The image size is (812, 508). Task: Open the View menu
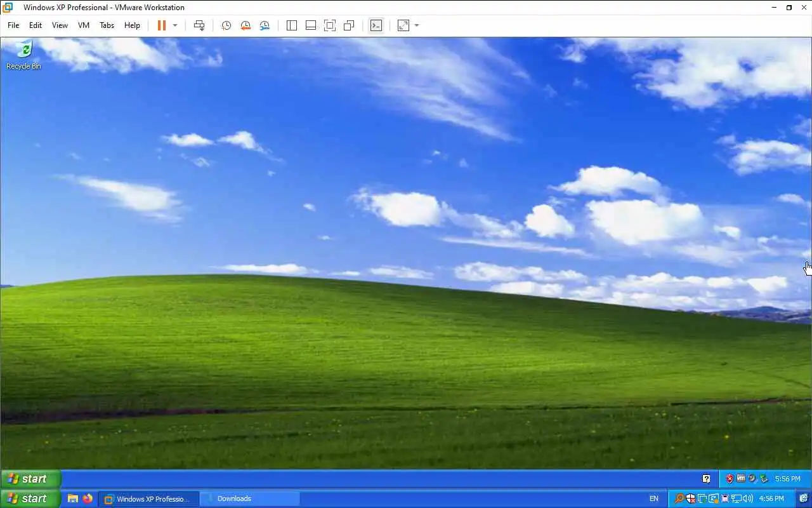(x=60, y=25)
